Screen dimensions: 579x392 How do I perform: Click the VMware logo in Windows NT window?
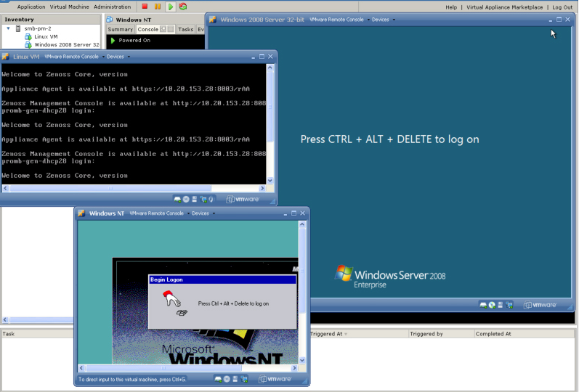pyautogui.click(x=275, y=379)
